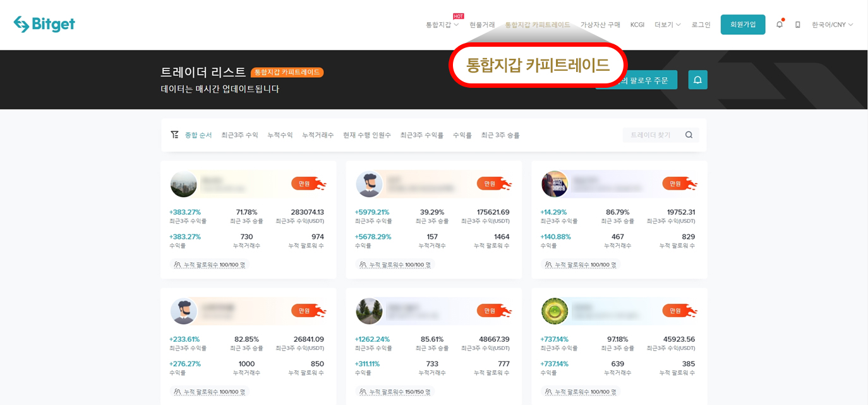Click 86.79% win rate value
The height and width of the screenshot is (405, 868).
coord(618,212)
